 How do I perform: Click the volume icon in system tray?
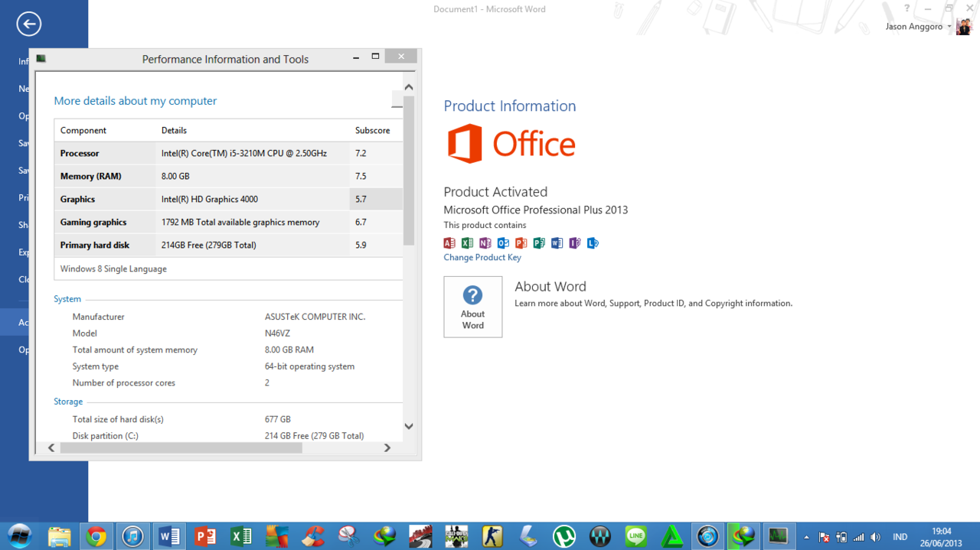(x=876, y=537)
